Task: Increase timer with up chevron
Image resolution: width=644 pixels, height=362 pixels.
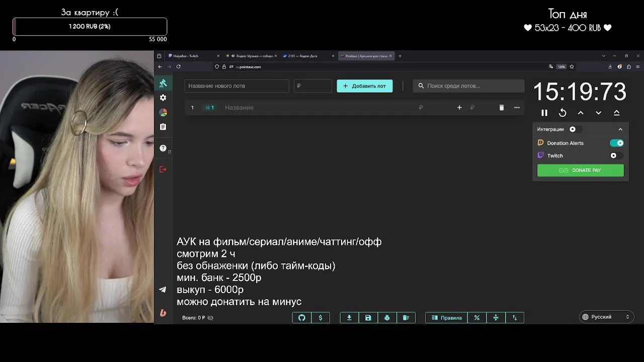Action: 581,113
